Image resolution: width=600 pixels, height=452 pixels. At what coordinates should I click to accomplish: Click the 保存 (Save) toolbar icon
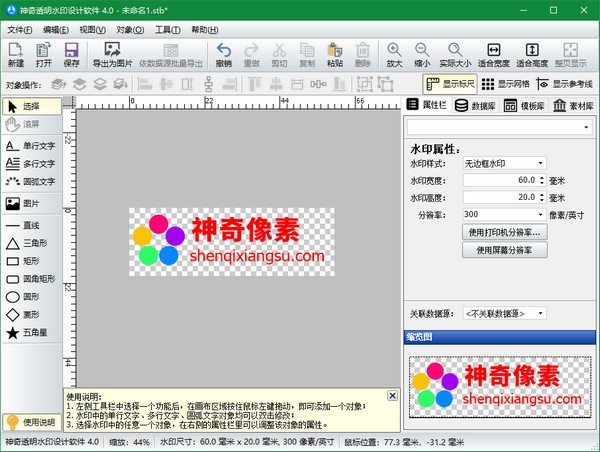[71, 54]
